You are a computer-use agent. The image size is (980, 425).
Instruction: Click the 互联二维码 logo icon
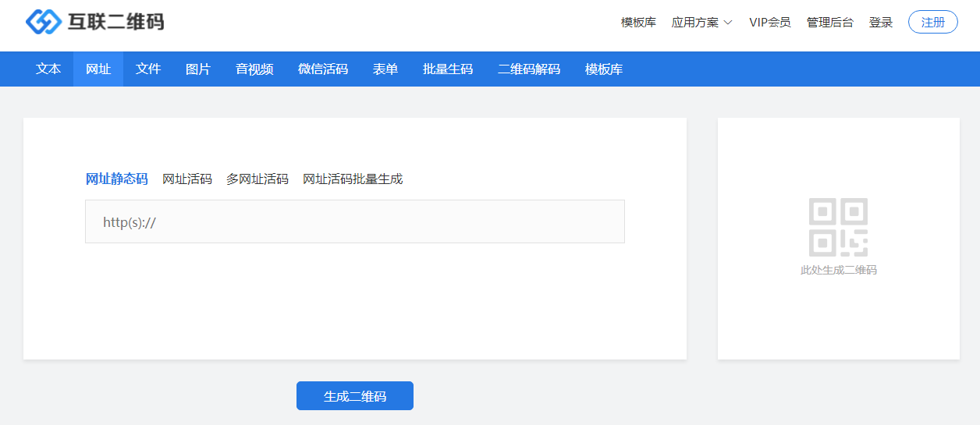point(44,22)
